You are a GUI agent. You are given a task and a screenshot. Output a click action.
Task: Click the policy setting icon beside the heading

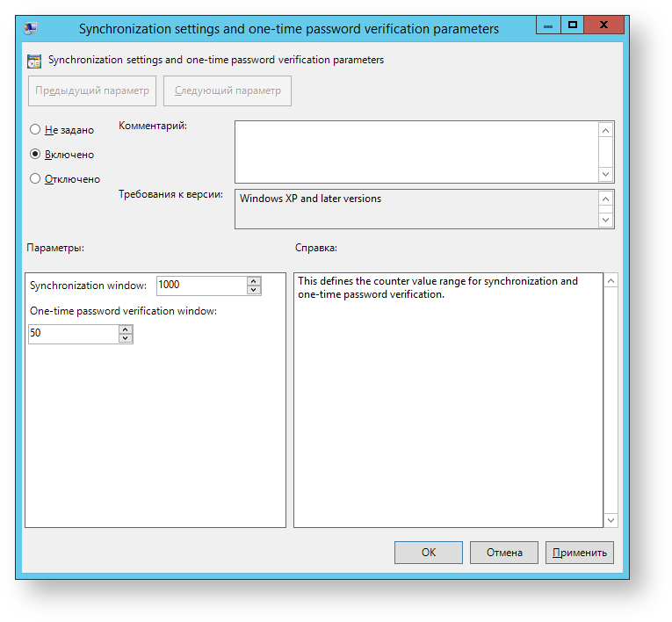(34, 61)
